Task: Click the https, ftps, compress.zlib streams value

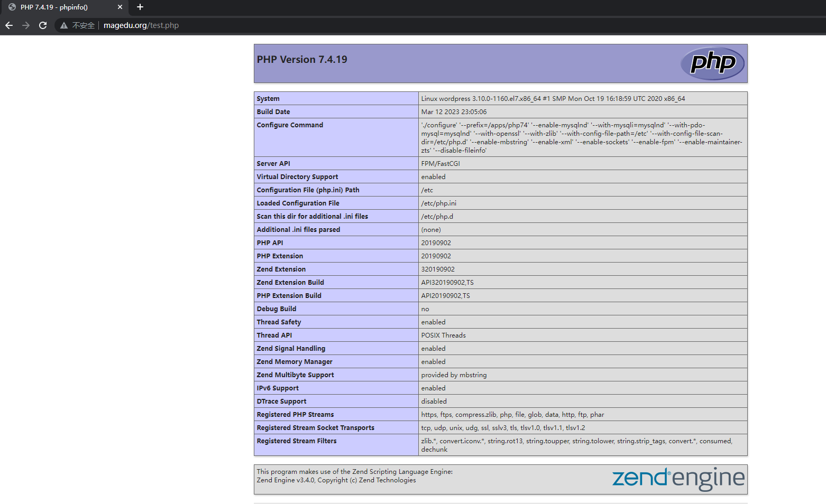Action: (x=512, y=415)
